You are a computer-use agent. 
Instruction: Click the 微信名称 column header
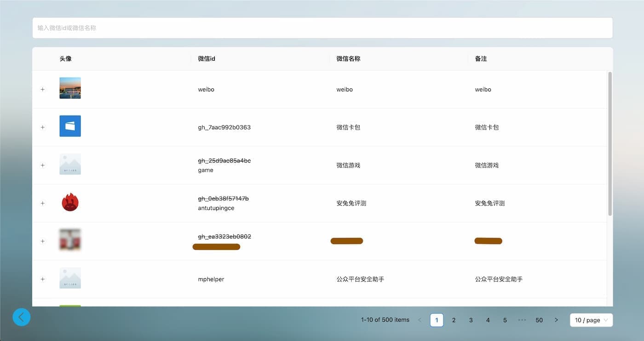pos(348,59)
